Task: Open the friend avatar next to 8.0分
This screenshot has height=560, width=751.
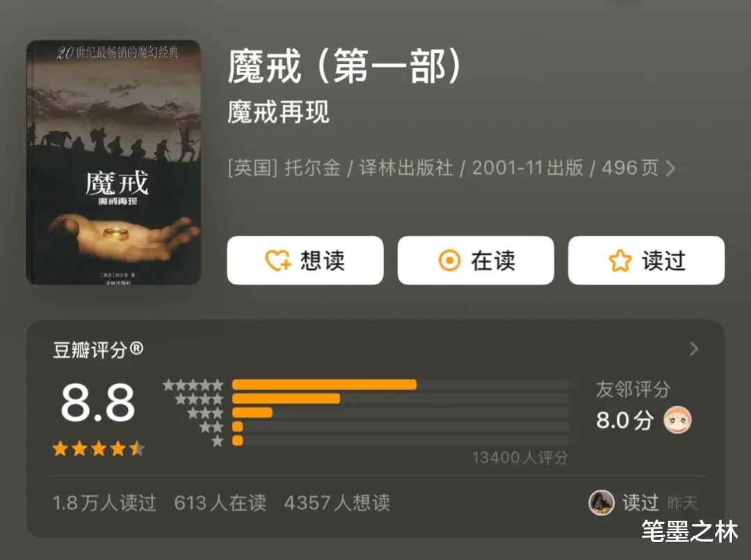Action: point(677,419)
